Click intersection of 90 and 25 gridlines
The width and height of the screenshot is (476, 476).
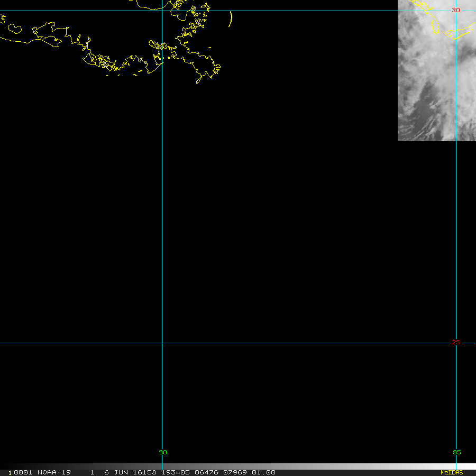click(x=162, y=343)
